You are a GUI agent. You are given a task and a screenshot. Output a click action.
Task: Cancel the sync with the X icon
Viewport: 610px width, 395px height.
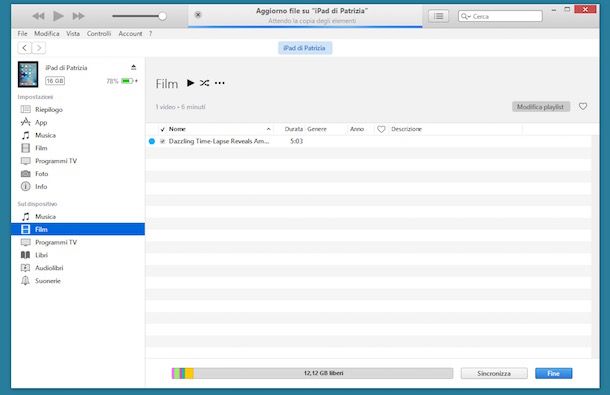pos(198,15)
